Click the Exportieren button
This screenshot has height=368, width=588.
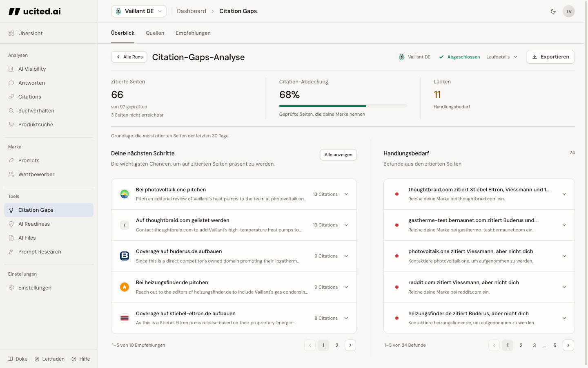550,57
